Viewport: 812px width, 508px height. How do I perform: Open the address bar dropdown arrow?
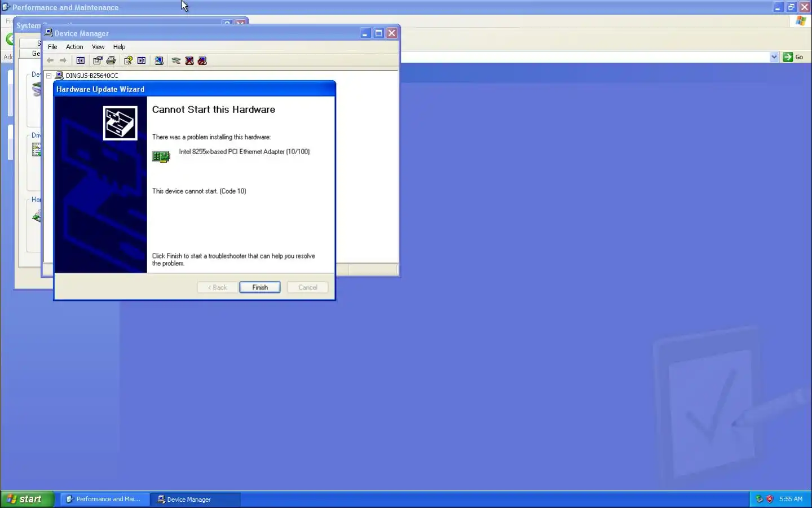click(774, 57)
